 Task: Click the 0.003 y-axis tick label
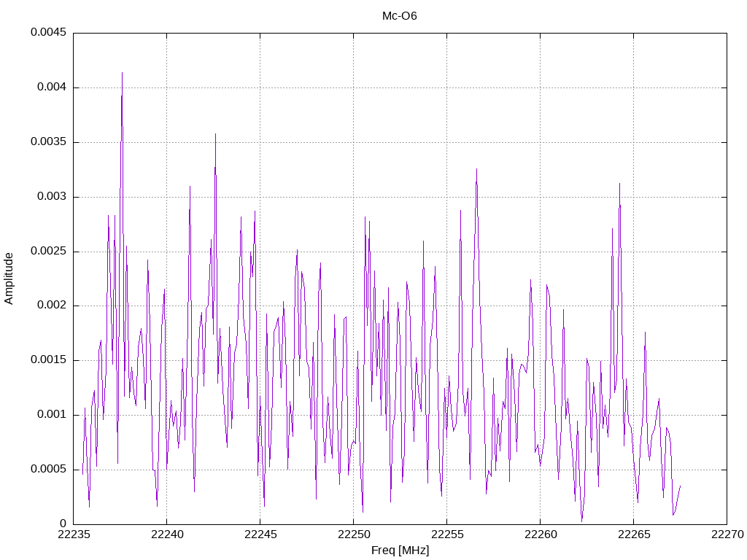click(x=52, y=196)
